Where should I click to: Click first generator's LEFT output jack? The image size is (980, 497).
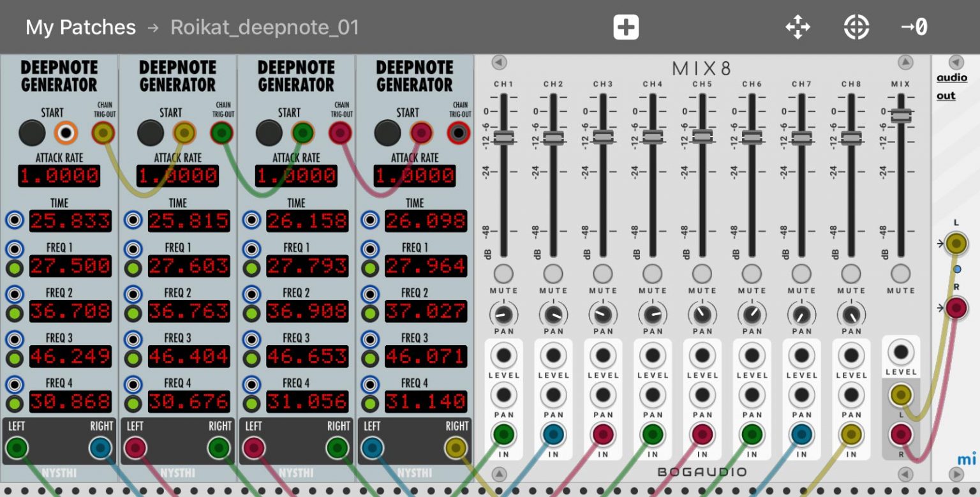17,448
